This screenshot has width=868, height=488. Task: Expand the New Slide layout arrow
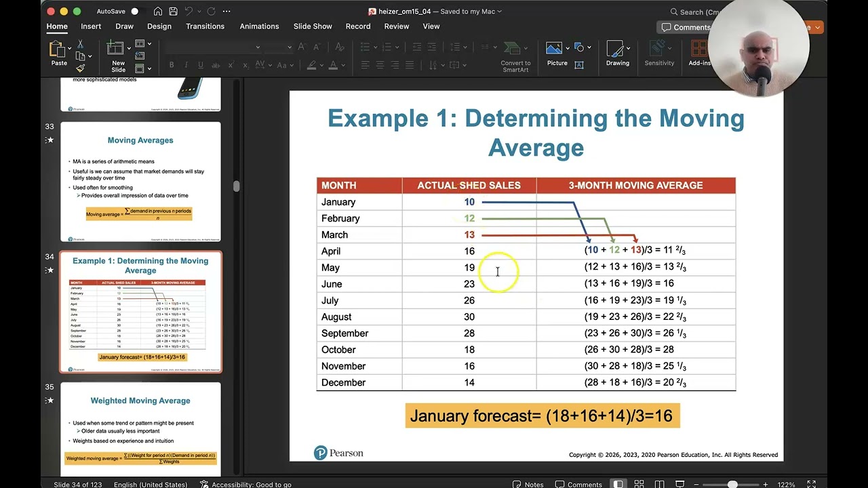coord(127,49)
